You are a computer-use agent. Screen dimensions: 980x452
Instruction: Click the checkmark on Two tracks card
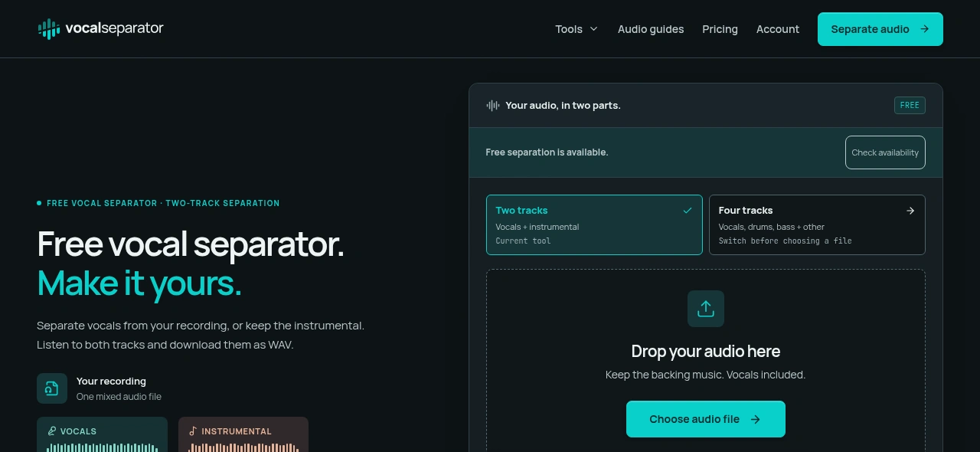688,211
